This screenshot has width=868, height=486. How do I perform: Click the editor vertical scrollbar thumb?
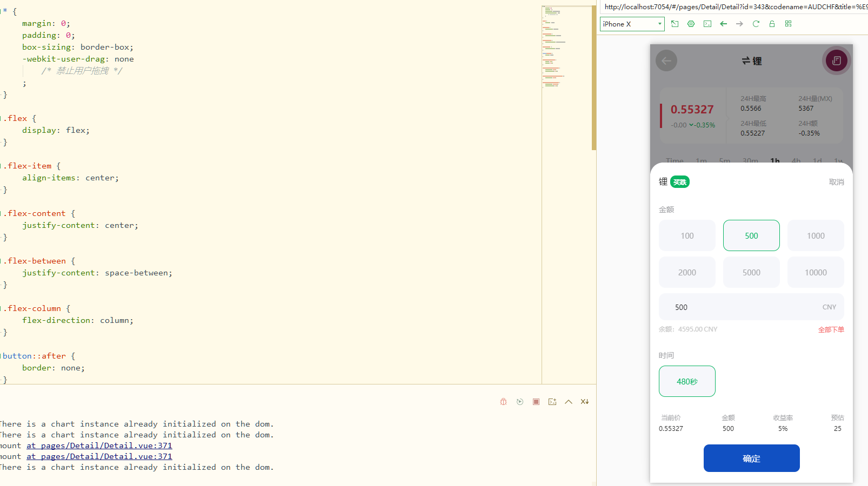(593, 76)
